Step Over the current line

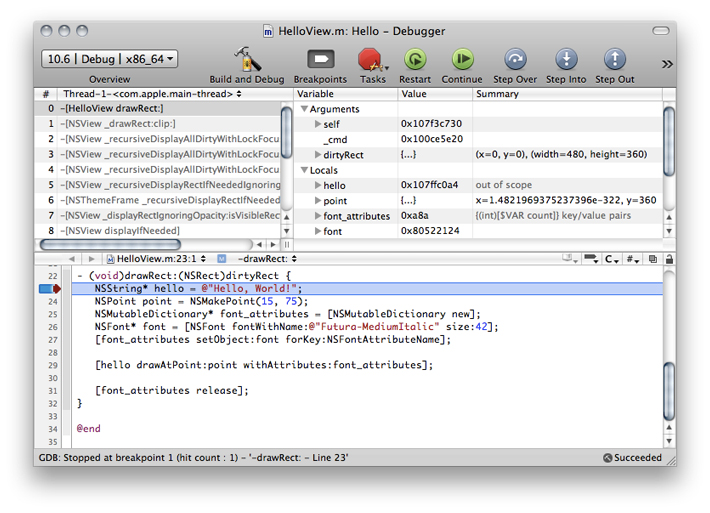[515, 60]
